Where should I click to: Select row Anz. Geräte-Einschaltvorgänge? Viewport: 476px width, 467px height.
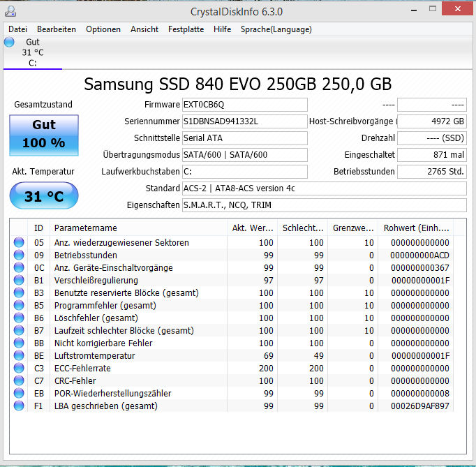click(232, 267)
